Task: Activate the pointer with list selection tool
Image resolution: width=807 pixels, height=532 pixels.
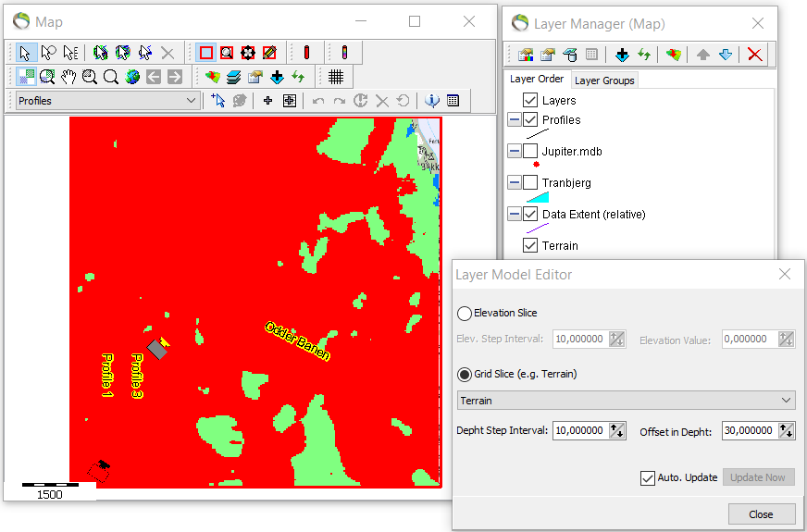Action: click(70, 53)
